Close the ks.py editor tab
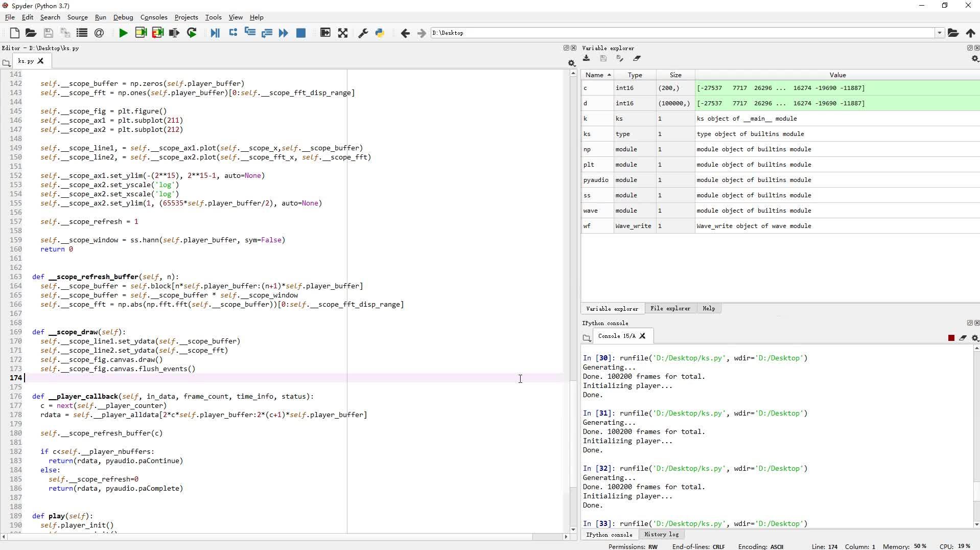This screenshot has width=980, height=550. (x=41, y=61)
